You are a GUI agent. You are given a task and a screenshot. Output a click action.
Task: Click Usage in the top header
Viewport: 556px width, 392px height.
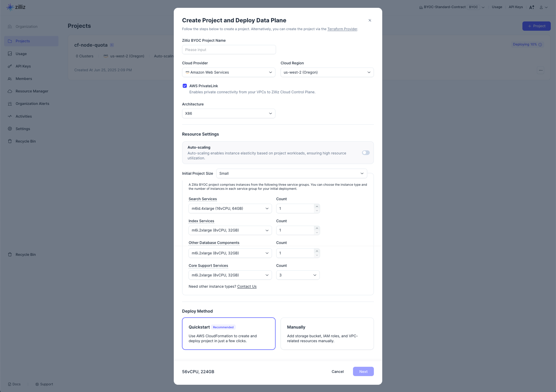pos(497,7)
